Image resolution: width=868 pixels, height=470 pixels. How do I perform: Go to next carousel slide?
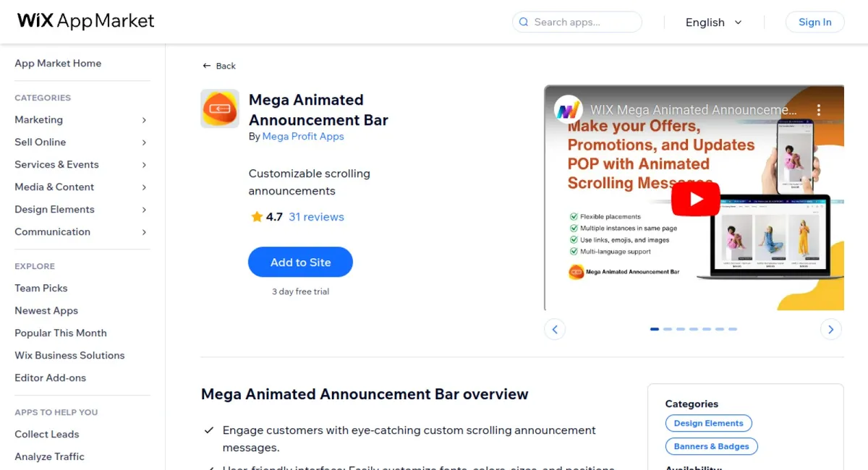[x=831, y=329]
